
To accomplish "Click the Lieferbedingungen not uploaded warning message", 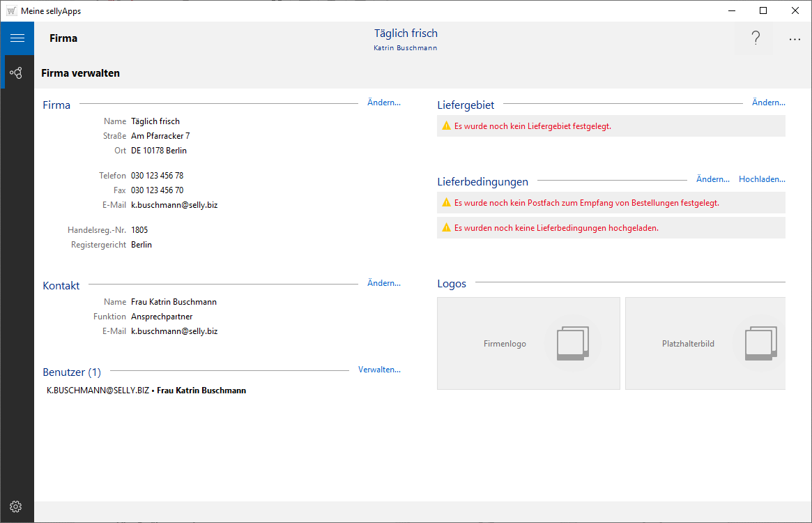I will coord(556,228).
